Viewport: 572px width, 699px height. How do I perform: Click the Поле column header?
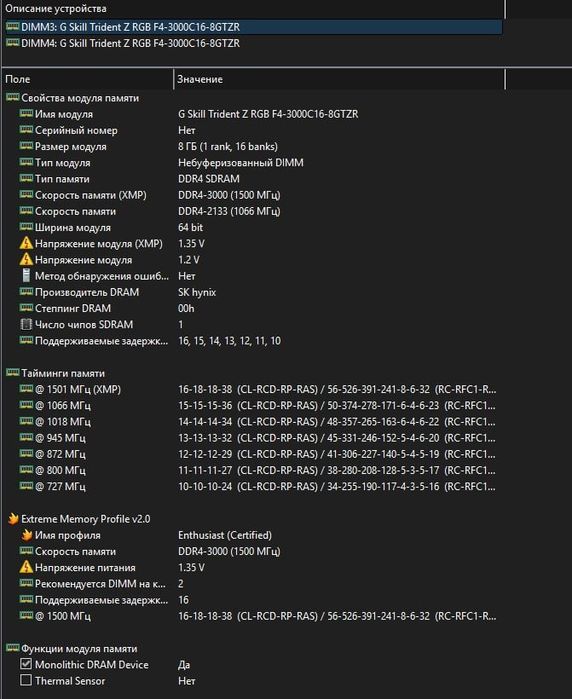(x=88, y=79)
